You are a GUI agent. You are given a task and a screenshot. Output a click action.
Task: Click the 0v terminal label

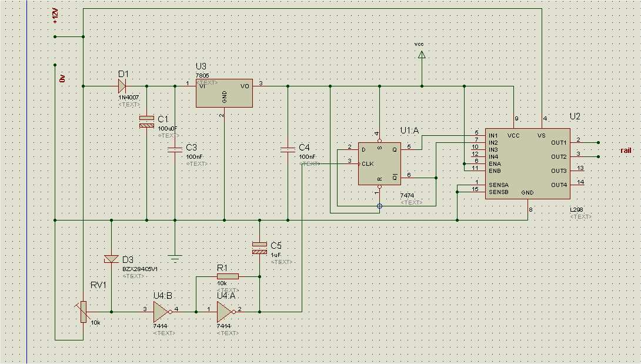[62, 79]
